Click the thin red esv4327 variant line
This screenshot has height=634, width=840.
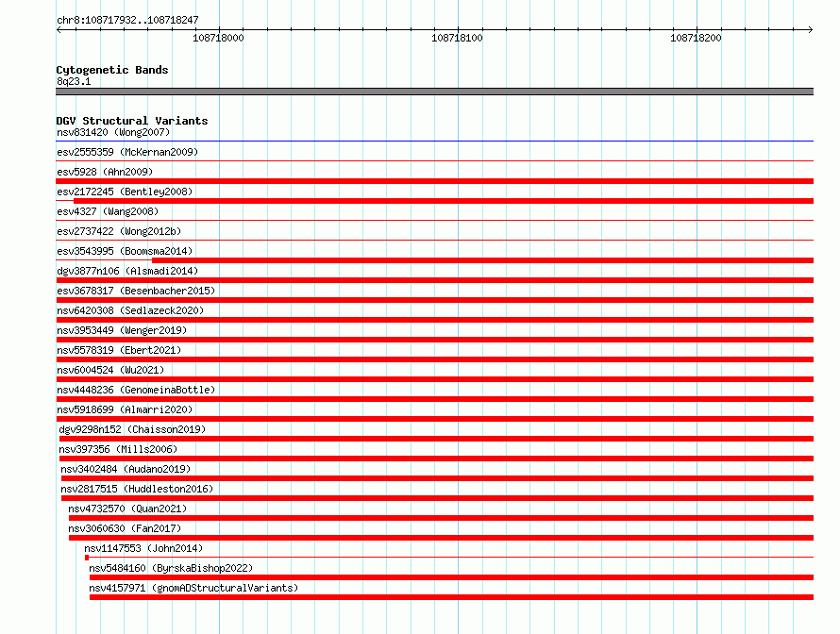tap(434, 220)
